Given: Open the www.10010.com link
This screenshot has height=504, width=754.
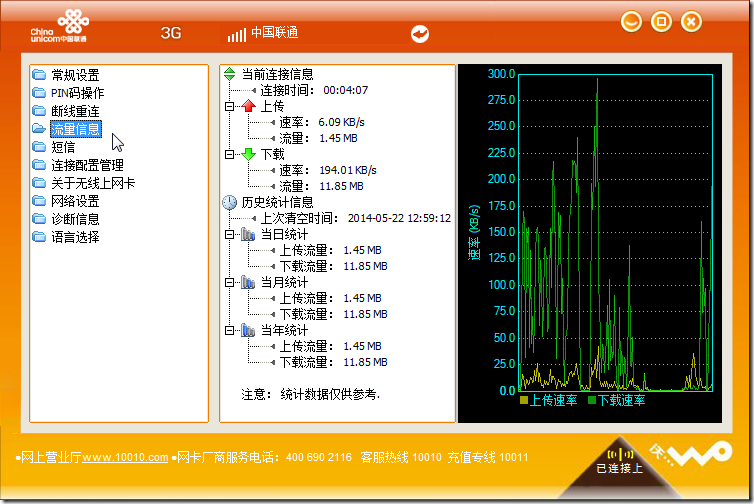Looking at the screenshot, I should 125,457.
